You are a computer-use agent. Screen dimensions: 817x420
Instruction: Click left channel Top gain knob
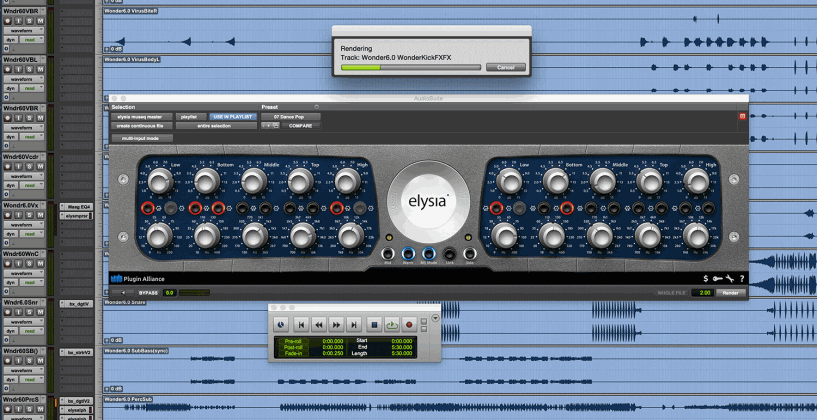click(x=301, y=181)
